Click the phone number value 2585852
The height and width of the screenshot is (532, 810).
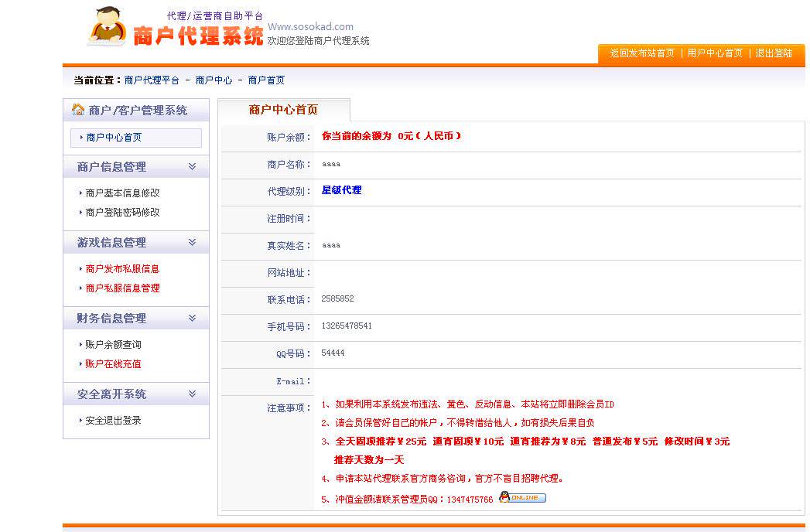[x=337, y=298]
